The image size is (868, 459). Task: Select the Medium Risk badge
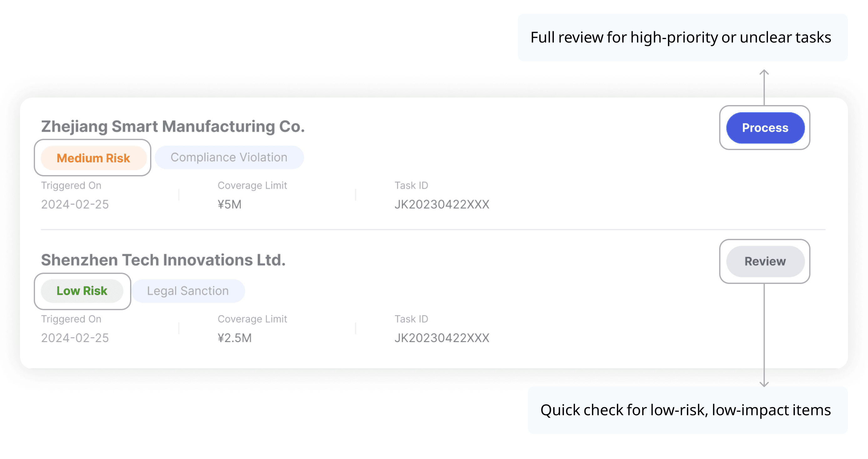93,158
